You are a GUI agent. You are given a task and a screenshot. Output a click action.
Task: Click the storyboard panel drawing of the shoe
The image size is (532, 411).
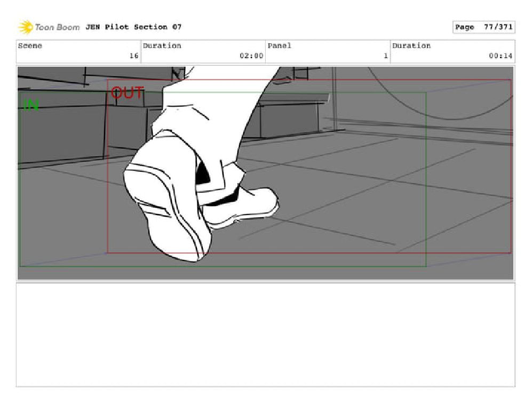tap(265, 173)
